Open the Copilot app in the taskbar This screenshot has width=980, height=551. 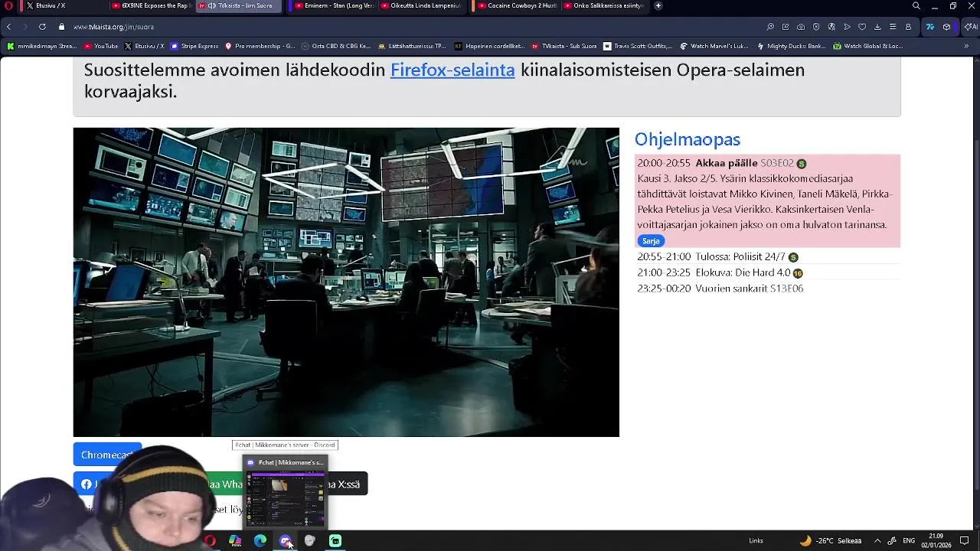235,541
